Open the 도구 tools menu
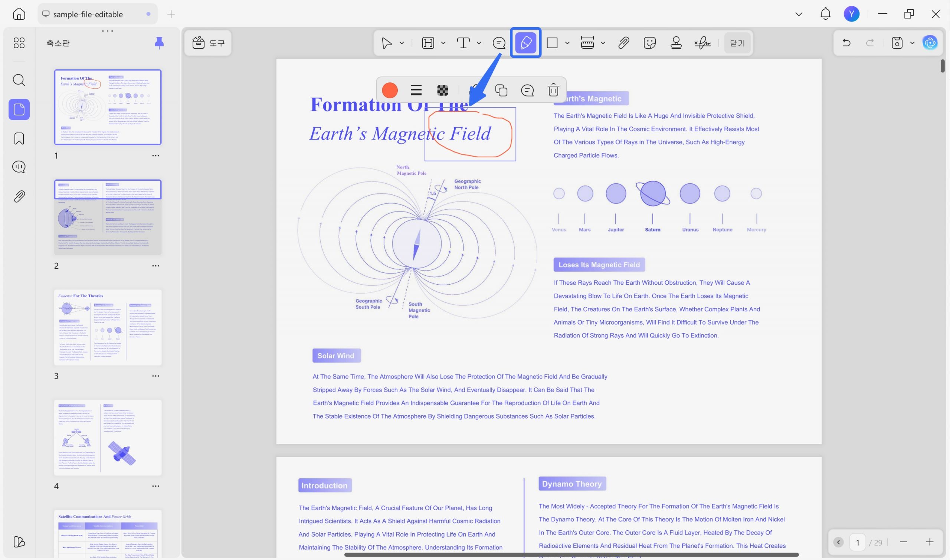950x560 pixels. point(208,43)
